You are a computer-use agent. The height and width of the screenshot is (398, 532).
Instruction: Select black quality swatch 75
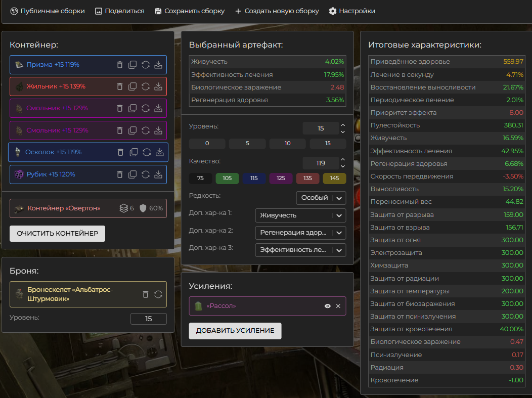click(201, 179)
